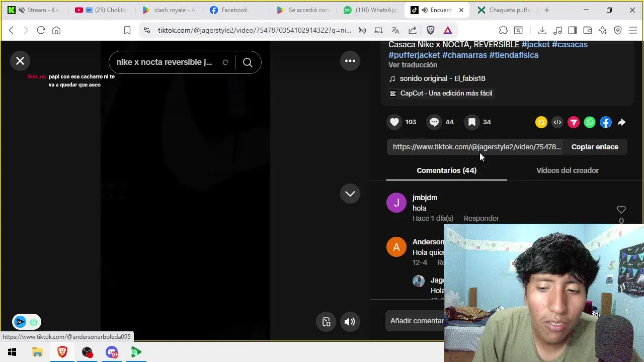The height and width of the screenshot is (362, 644).
Task: Expand more share options arrow
Action: [x=622, y=122]
